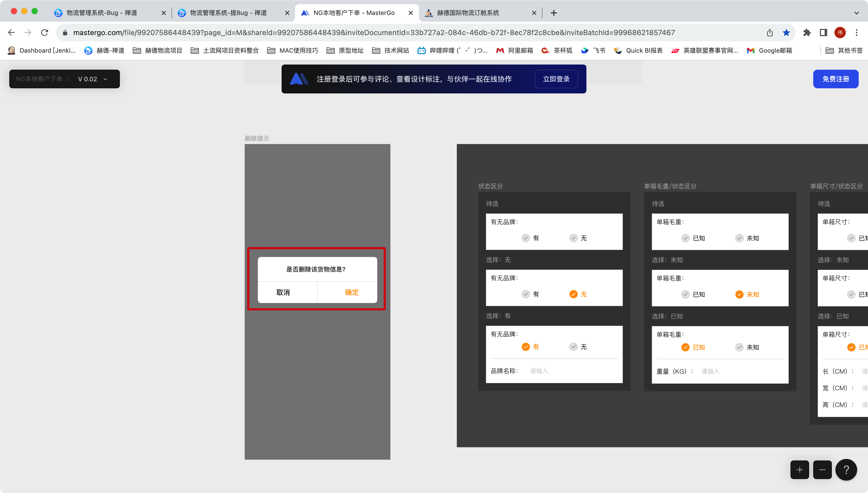Viewport: 868px width, 493px height.
Task: Open the tab search chevron dropdown
Action: [856, 13]
